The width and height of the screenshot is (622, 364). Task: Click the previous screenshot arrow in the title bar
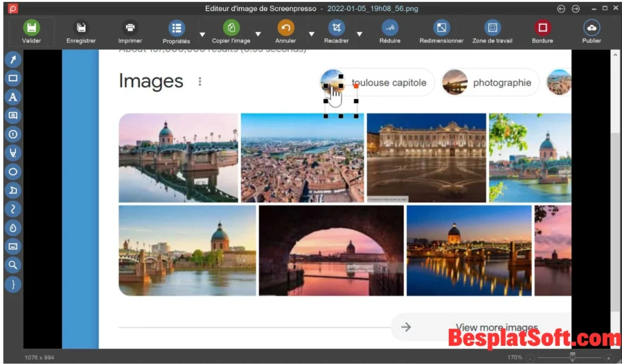[x=559, y=8]
